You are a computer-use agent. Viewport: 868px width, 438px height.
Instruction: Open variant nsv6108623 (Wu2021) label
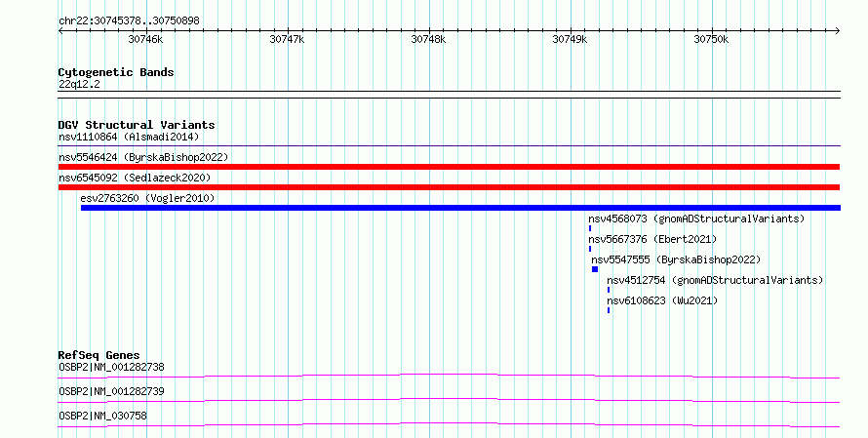(662, 300)
